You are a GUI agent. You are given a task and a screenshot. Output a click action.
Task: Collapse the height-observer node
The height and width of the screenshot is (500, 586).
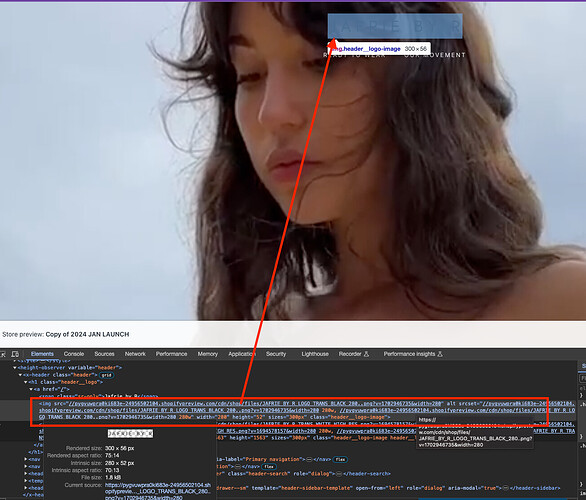15,368
